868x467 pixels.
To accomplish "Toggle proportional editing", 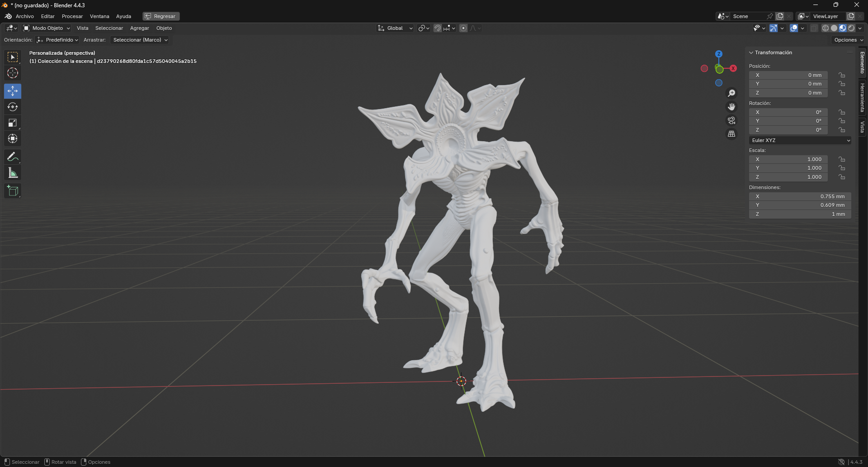I will point(463,28).
